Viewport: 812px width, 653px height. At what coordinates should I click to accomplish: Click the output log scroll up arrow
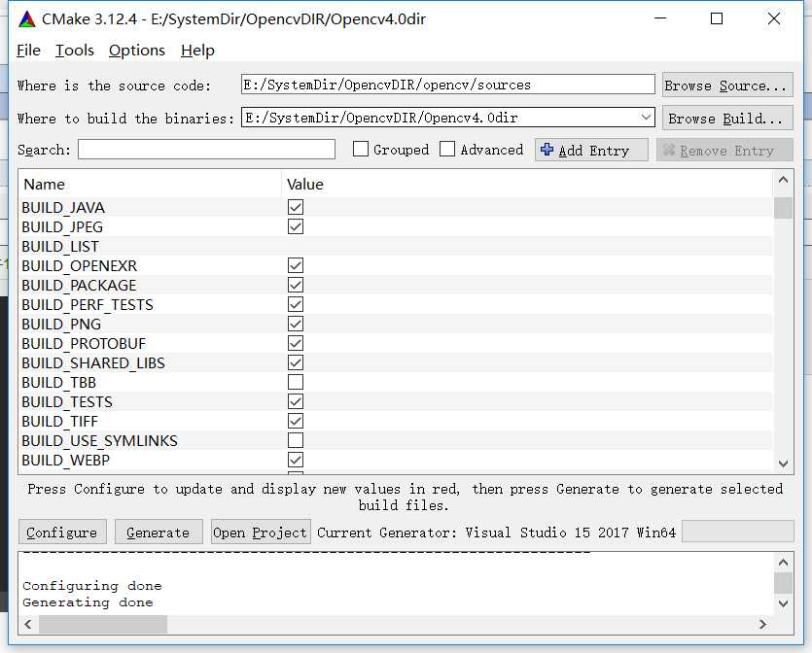click(x=783, y=563)
